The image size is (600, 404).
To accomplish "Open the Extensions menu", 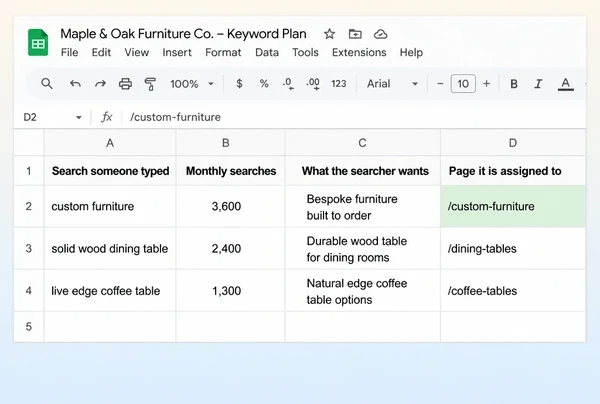I will click(x=359, y=52).
